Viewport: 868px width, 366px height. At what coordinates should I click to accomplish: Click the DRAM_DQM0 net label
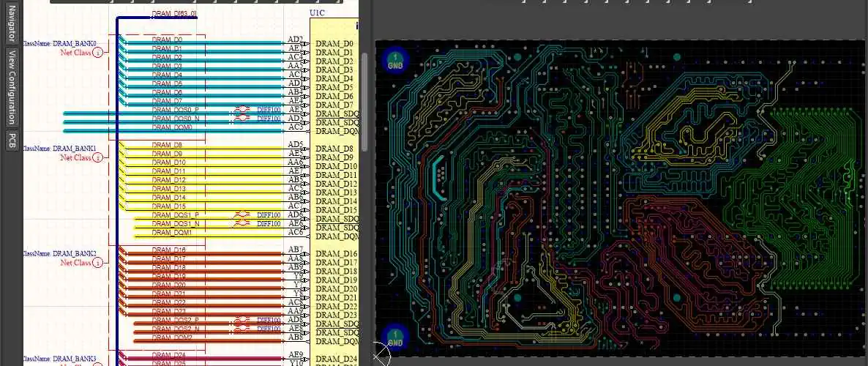[x=172, y=127]
